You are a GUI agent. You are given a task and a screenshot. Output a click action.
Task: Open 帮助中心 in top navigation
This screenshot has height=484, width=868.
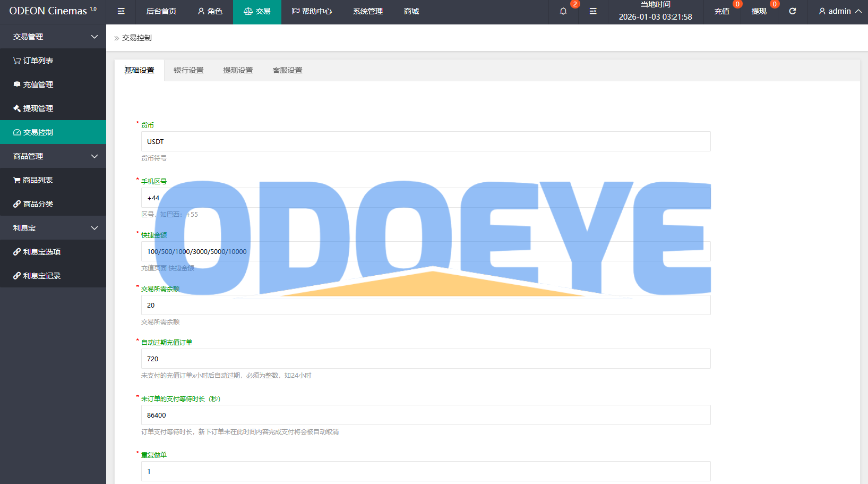point(312,11)
